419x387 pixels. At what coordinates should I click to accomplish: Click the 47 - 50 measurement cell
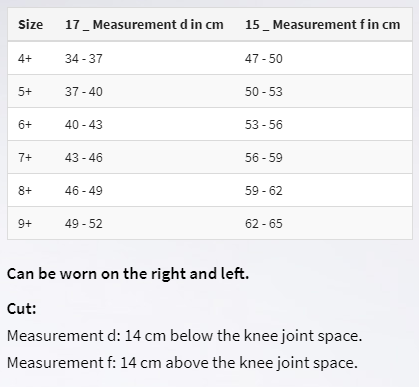[x=264, y=59]
